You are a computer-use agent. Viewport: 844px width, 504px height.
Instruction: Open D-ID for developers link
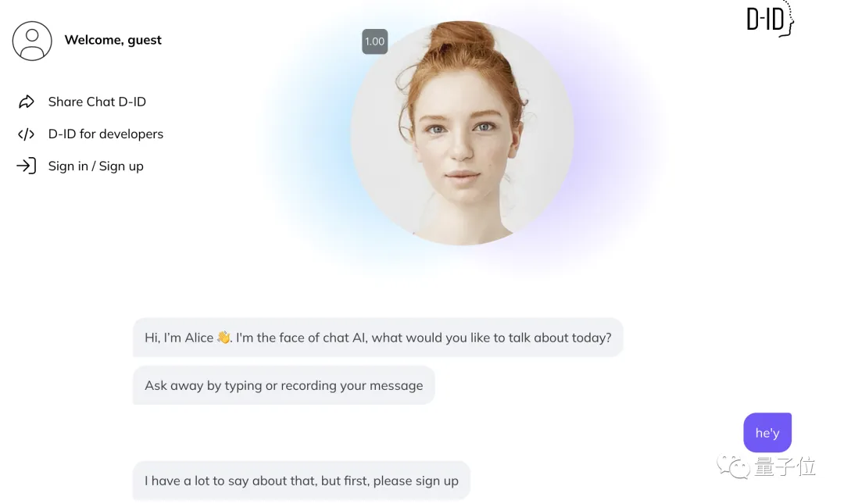pos(105,134)
